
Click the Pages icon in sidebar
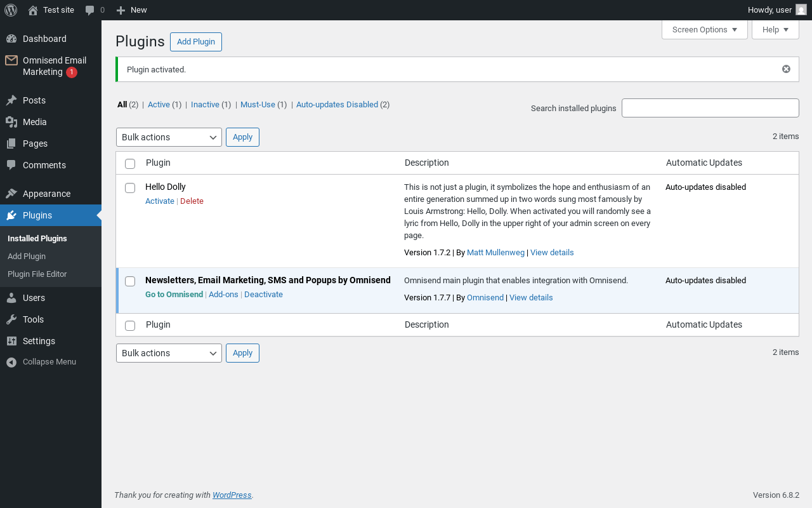pyautogui.click(x=11, y=144)
